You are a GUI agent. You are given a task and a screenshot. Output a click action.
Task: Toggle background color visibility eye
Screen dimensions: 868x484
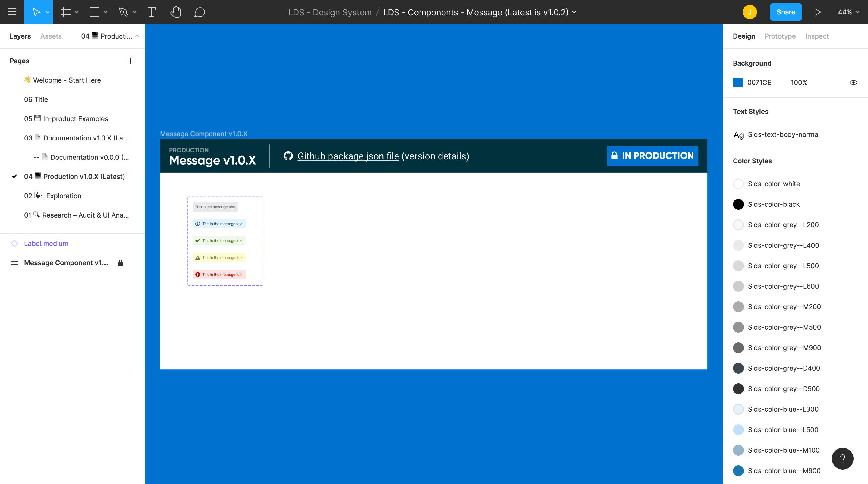(853, 83)
